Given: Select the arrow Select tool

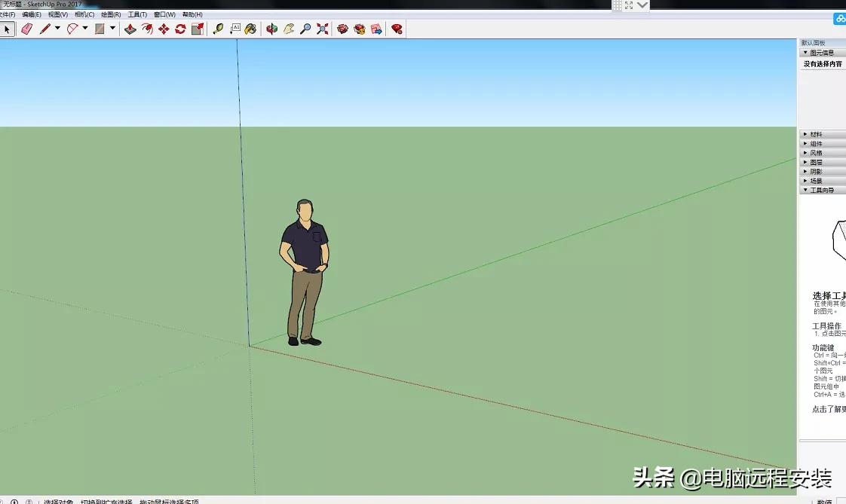Looking at the screenshot, I should coord(8,29).
